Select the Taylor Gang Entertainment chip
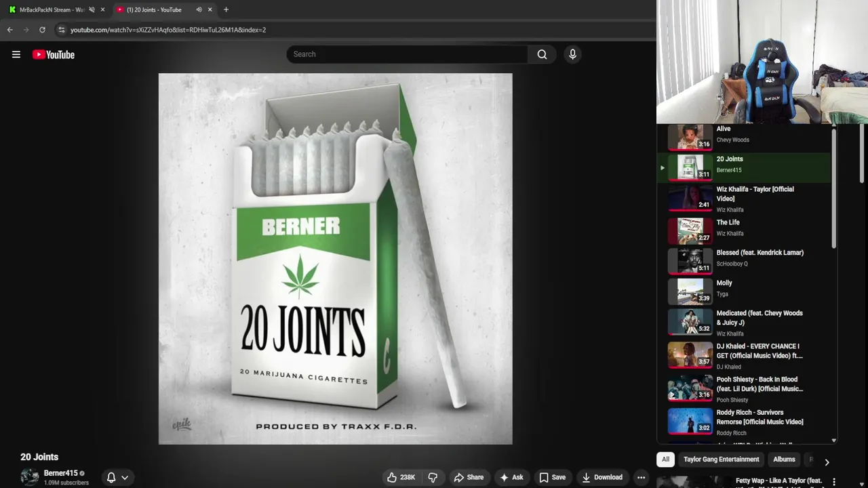868x488 pixels. 721,460
